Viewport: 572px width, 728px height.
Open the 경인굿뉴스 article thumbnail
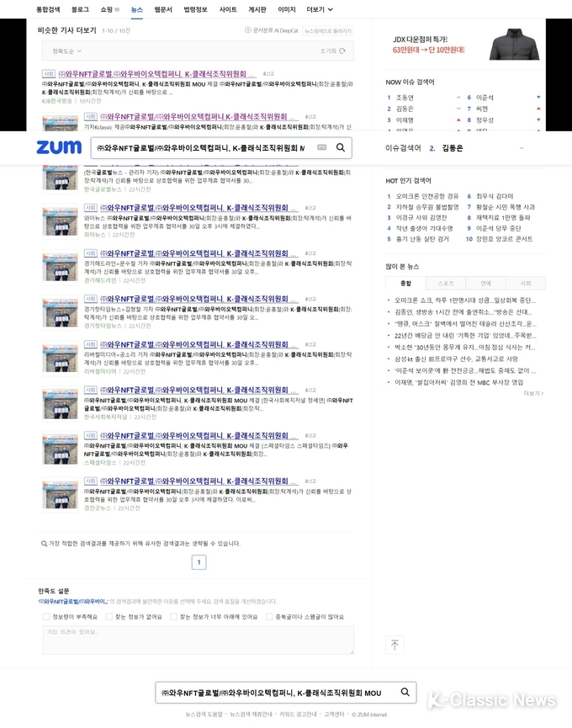(x=60, y=495)
